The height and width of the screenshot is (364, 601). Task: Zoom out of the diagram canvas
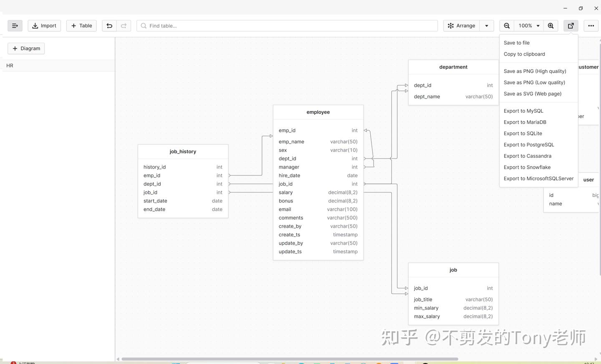(506, 25)
